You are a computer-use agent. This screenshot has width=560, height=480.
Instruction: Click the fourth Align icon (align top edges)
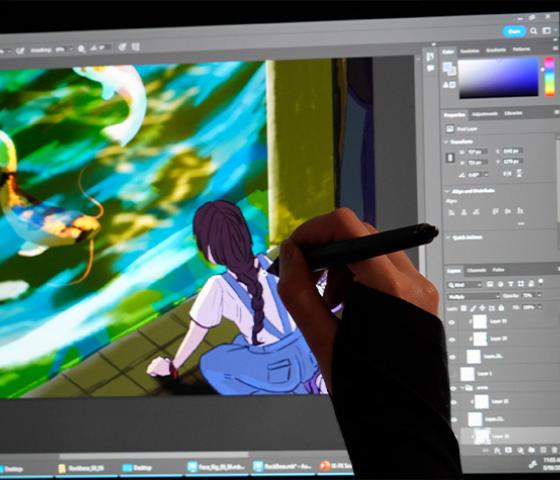495,212
